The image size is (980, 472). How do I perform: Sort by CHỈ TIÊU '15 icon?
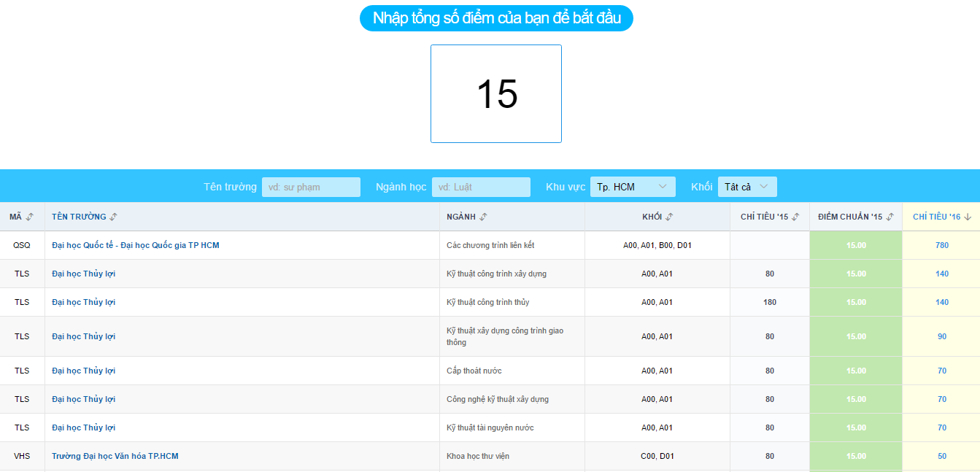796,217
